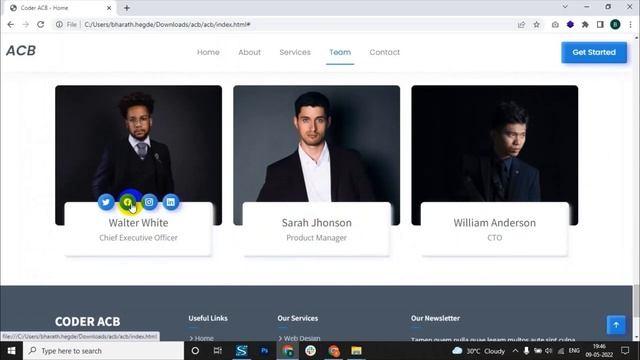
Task: Open Windows Start menu
Action: tap(11, 351)
